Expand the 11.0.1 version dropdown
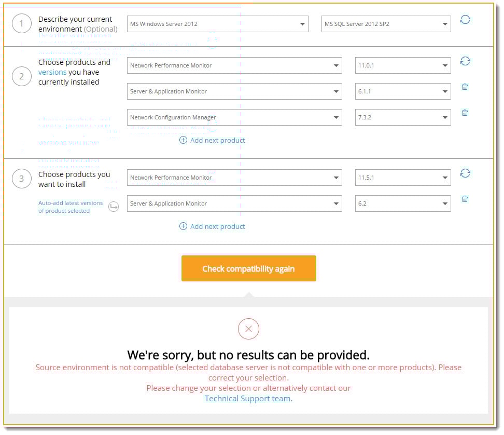The height and width of the screenshot is (435, 504). (x=403, y=65)
